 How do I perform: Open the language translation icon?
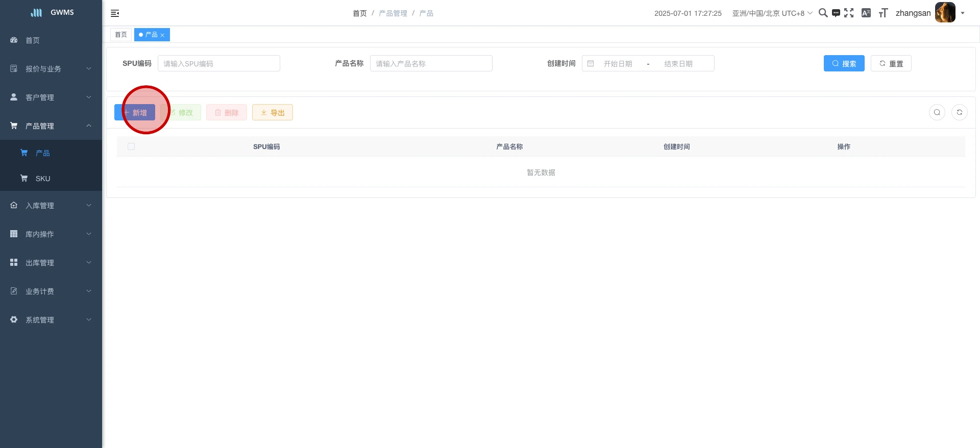(866, 13)
